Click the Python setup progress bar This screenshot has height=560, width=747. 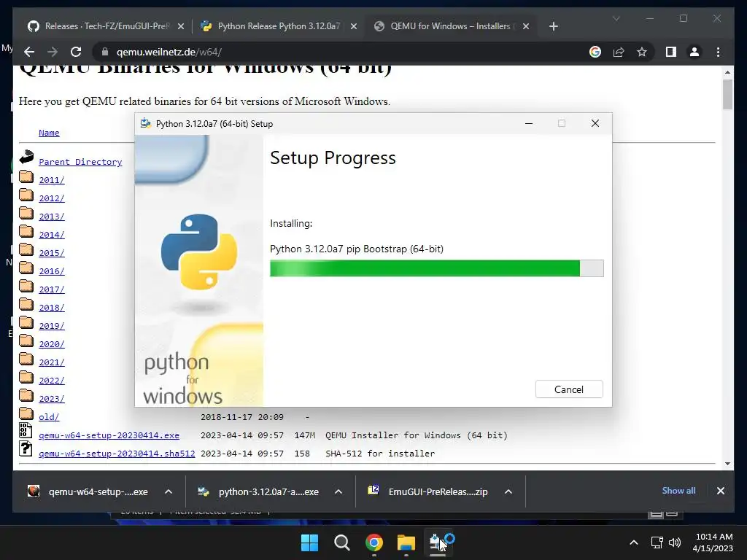[x=436, y=268]
